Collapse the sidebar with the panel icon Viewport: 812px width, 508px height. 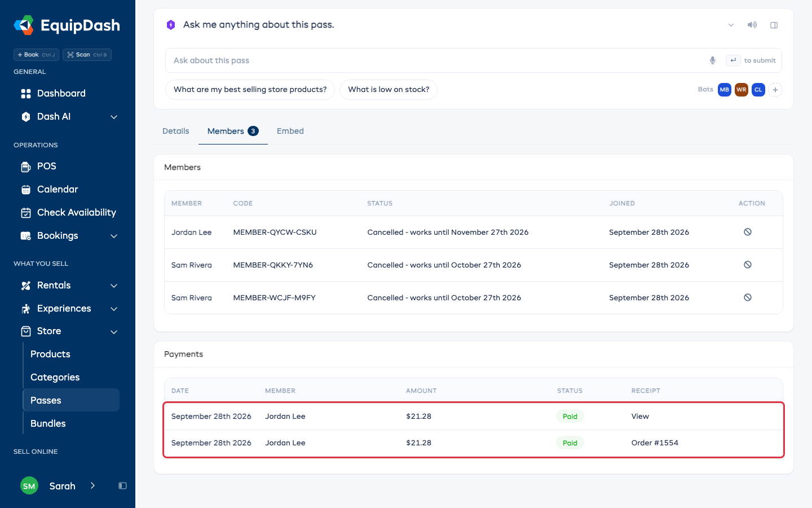122,486
